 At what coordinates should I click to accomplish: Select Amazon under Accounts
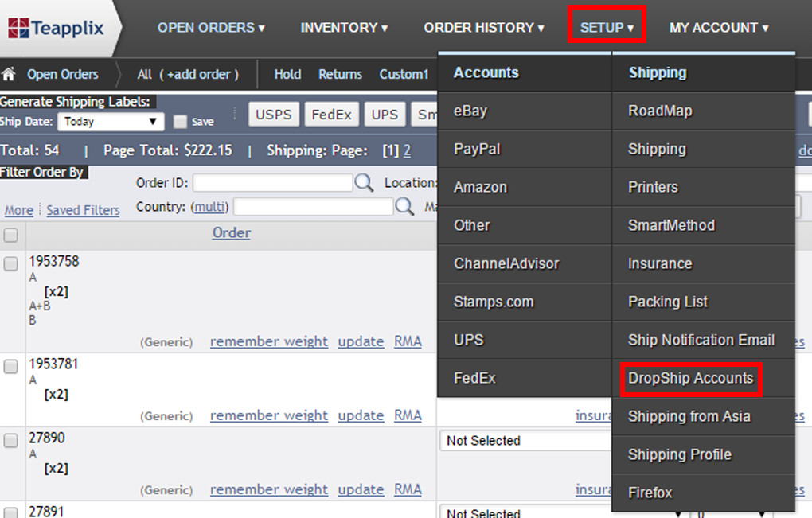[525, 187]
